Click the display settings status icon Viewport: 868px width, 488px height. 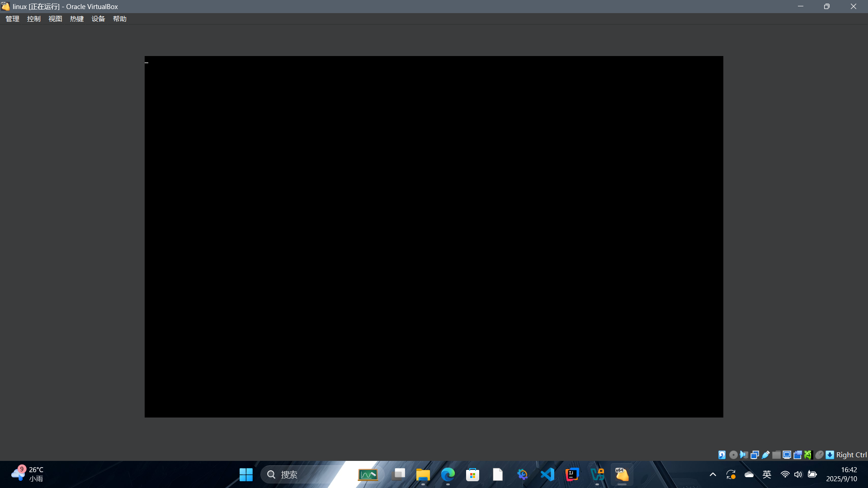[x=787, y=455]
